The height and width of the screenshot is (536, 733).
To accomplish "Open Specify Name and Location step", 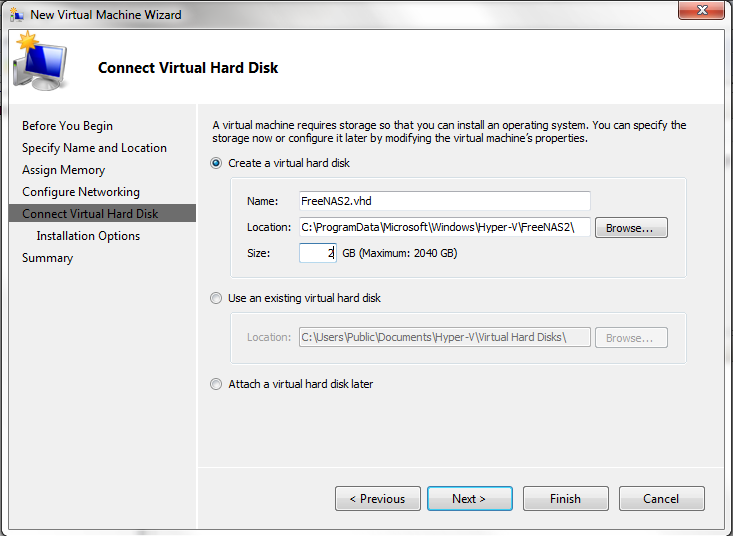I will (94, 148).
